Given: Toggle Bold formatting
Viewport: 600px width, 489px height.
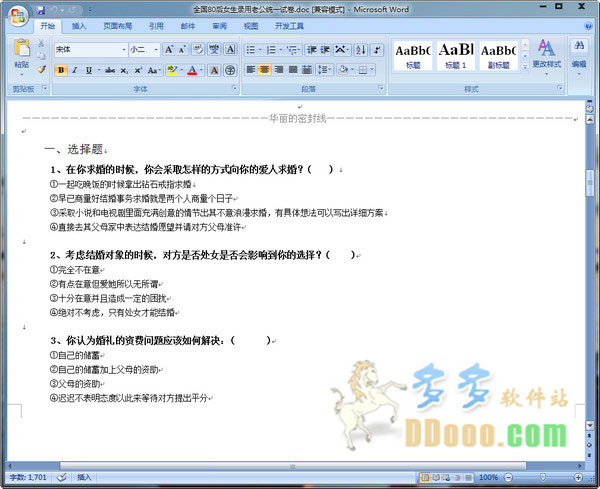Looking at the screenshot, I should tap(60, 70).
